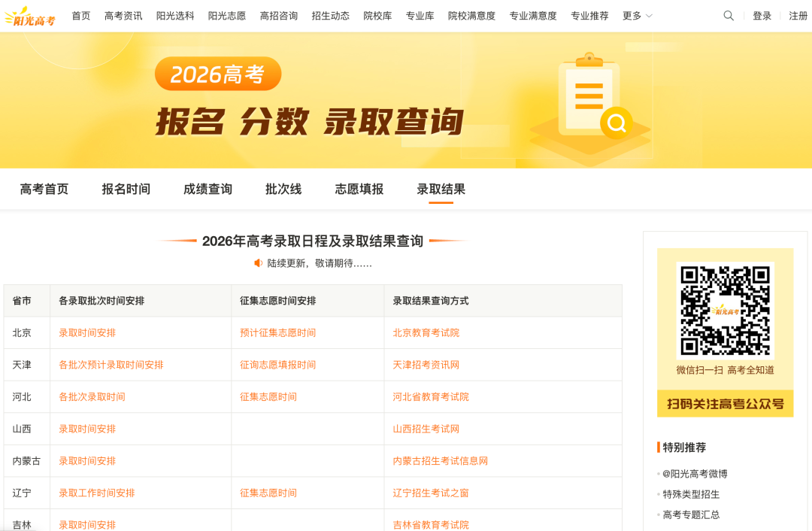This screenshot has width=812, height=531.
Task: Switch to 成绩查询 tab
Action: [x=208, y=189]
